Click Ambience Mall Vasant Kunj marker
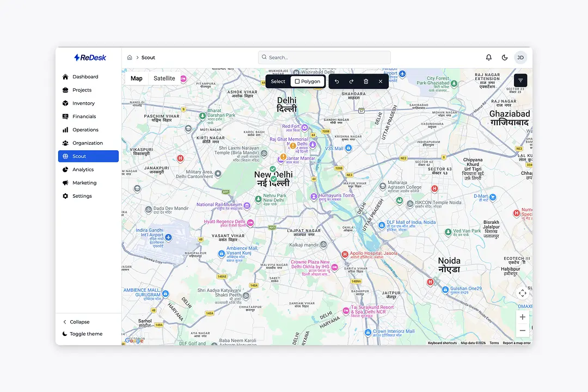 tap(222, 254)
